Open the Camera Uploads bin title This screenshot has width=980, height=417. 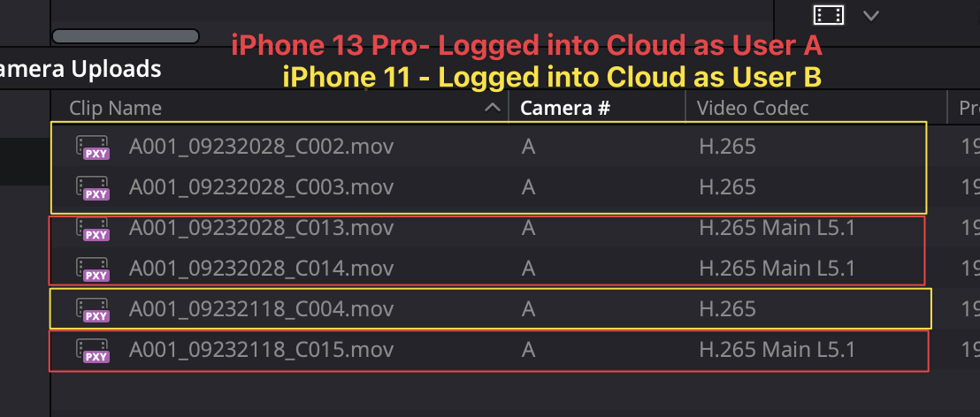pyautogui.click(x=80, y=69)
